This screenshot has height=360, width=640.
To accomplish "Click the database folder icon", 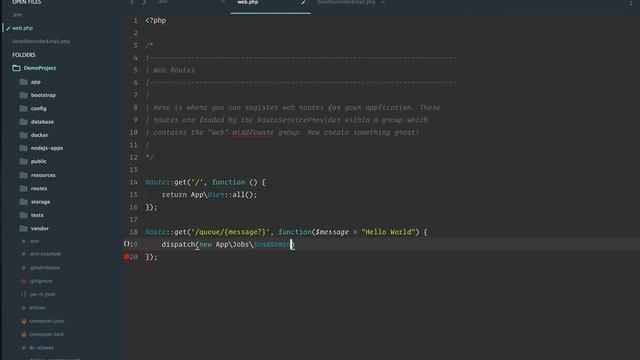I will tap(24, 122).
